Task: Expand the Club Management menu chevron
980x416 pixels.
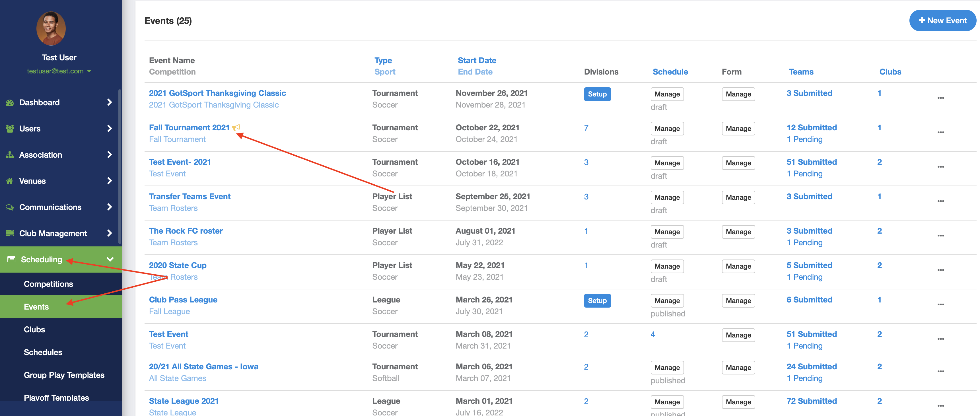Action: click(x=110, y=233)
